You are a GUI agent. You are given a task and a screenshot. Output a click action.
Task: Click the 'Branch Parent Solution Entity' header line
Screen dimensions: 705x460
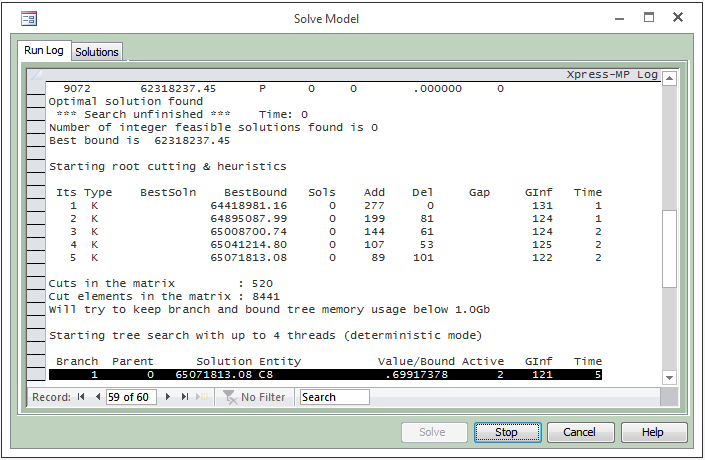click(x=329, y=362)
